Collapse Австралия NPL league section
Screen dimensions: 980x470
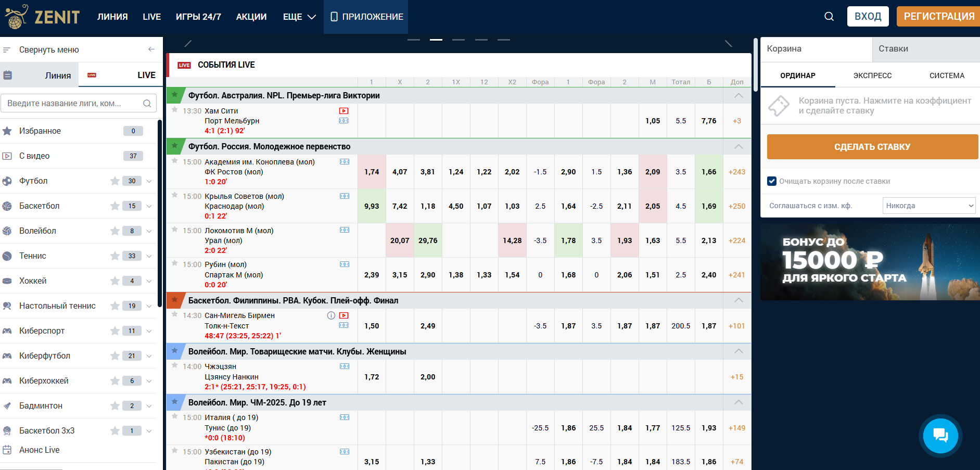click(739, 95)
